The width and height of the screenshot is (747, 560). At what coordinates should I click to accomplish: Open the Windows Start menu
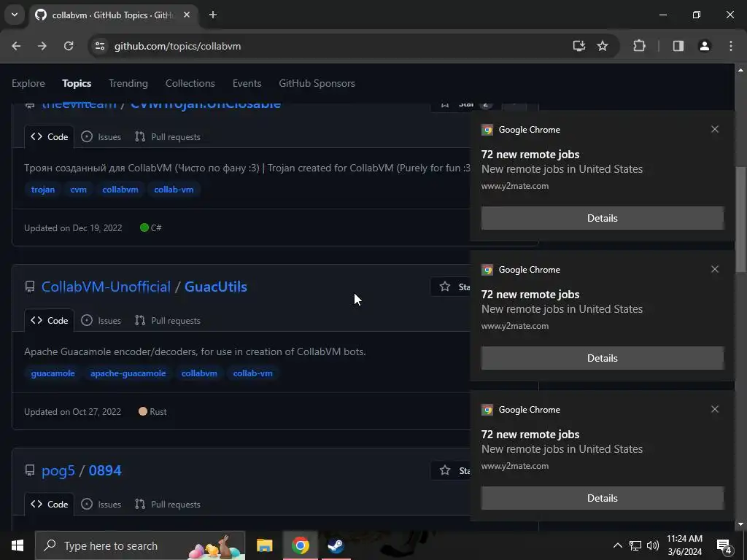18,545
